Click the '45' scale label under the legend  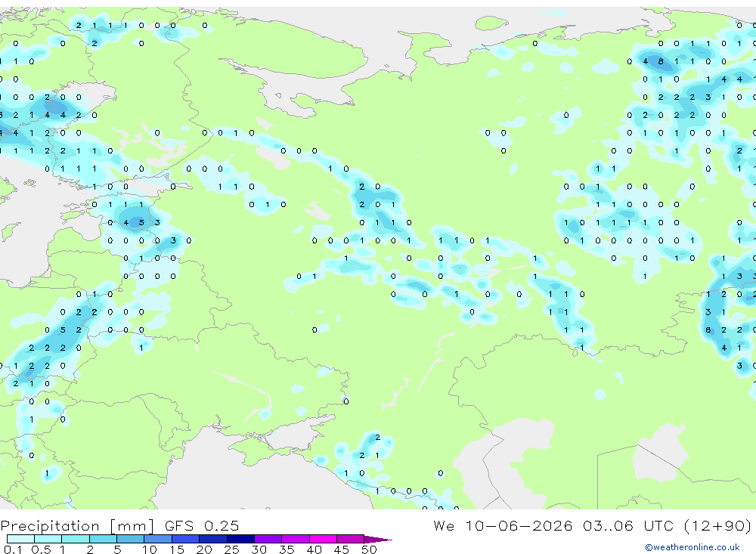pos(342,549)
